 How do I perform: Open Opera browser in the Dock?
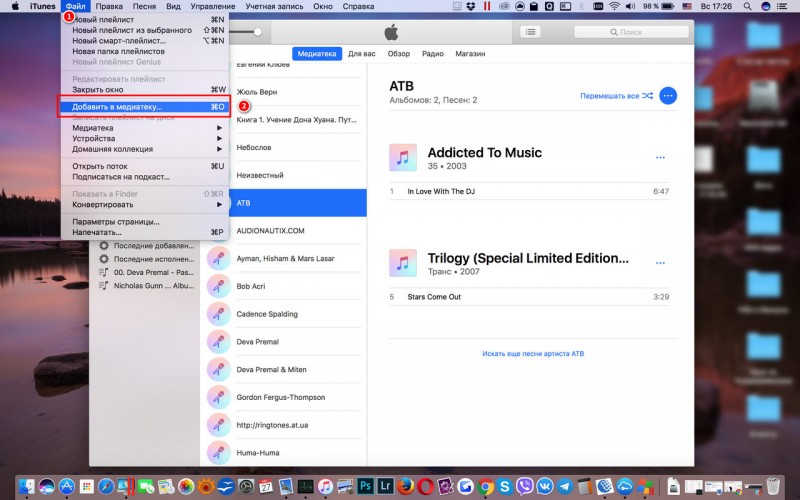click(x=425, y=486)
